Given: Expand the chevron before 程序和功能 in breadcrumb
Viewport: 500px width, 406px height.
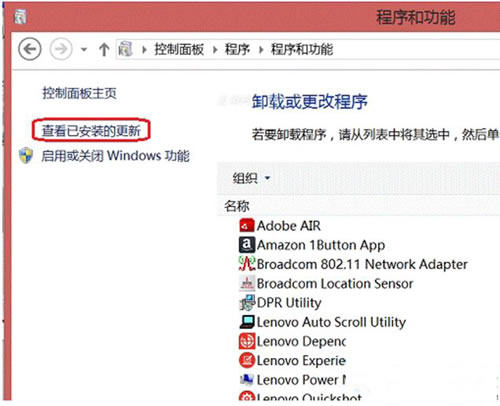Looking at the screenshot, I should pyautogui.click(x=261, y=50).
